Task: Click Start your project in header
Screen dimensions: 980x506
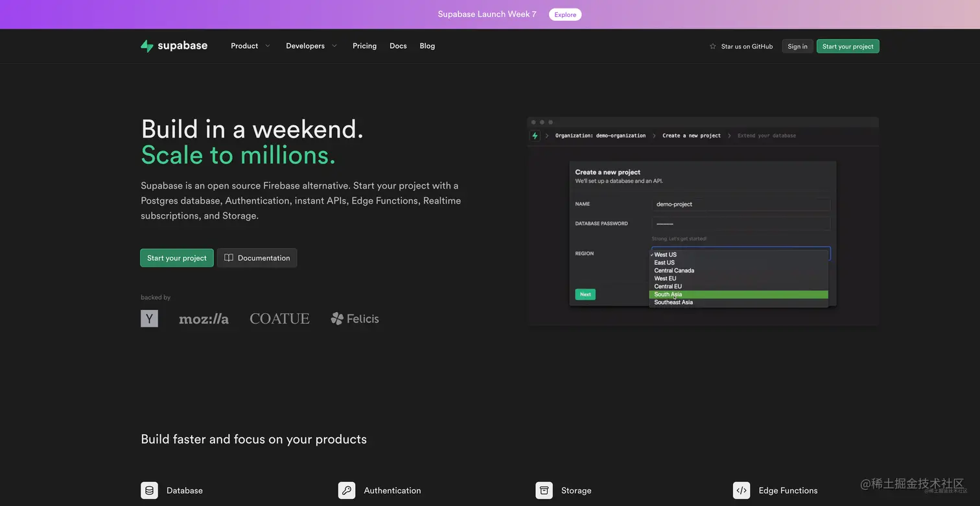Action: click(x=848, y=46)
